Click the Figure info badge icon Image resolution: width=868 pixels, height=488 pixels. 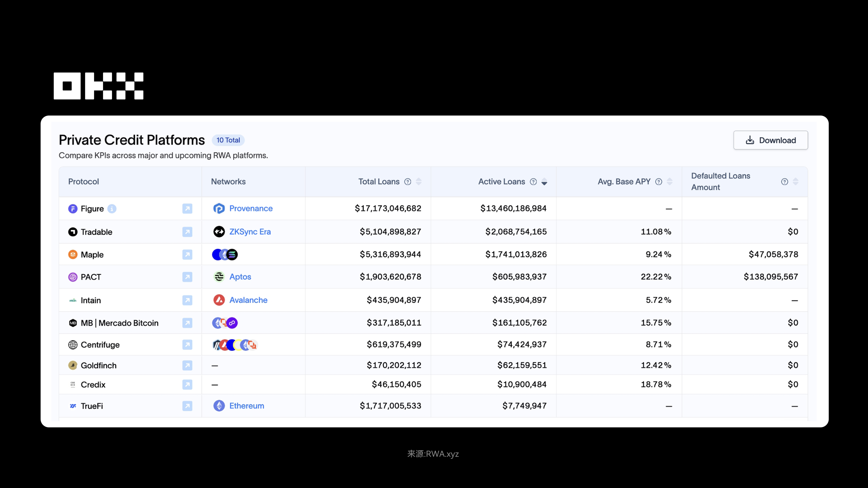(x=112, y=209)
